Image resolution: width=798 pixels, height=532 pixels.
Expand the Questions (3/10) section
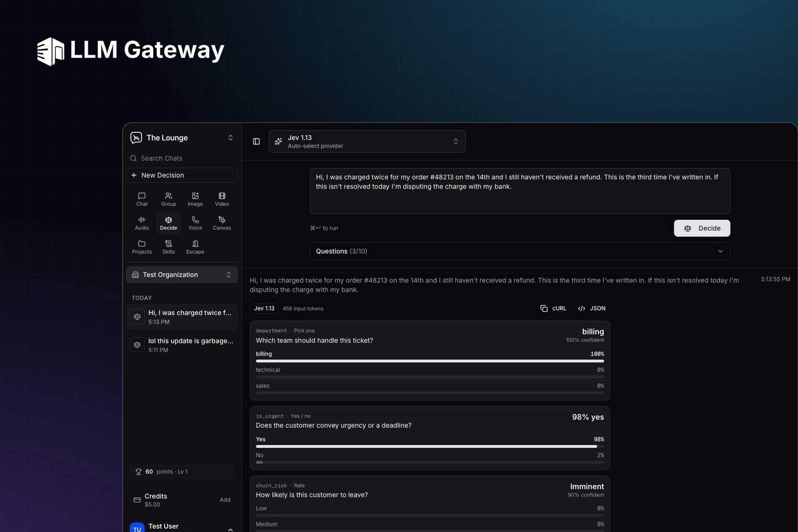[520, 251]
